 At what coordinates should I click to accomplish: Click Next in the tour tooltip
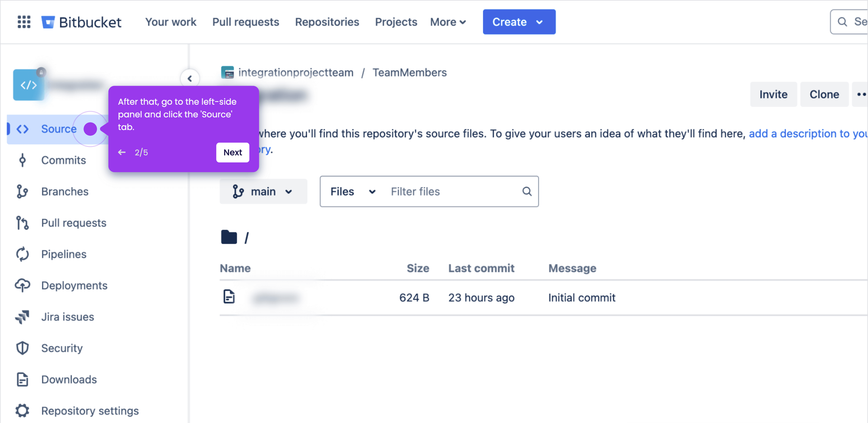point(232,152)
